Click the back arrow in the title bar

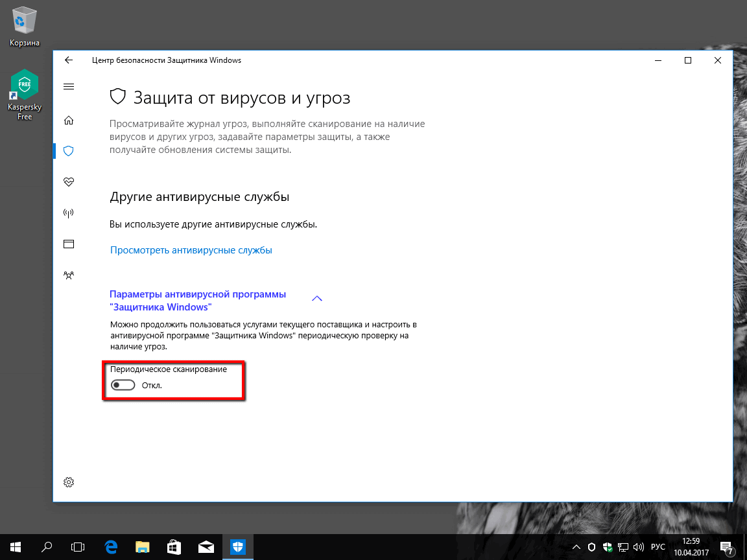69,60
